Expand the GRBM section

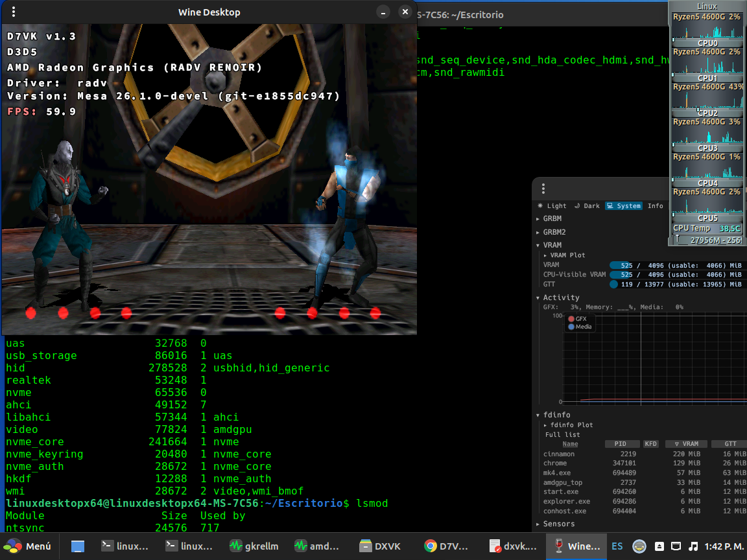click(549, 218)
